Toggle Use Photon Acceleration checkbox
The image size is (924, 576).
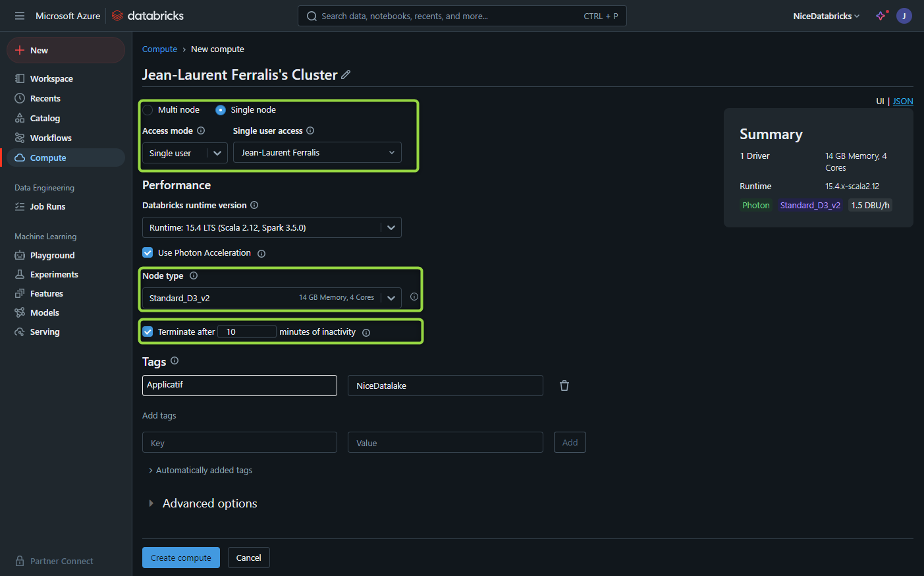point(148,252)
